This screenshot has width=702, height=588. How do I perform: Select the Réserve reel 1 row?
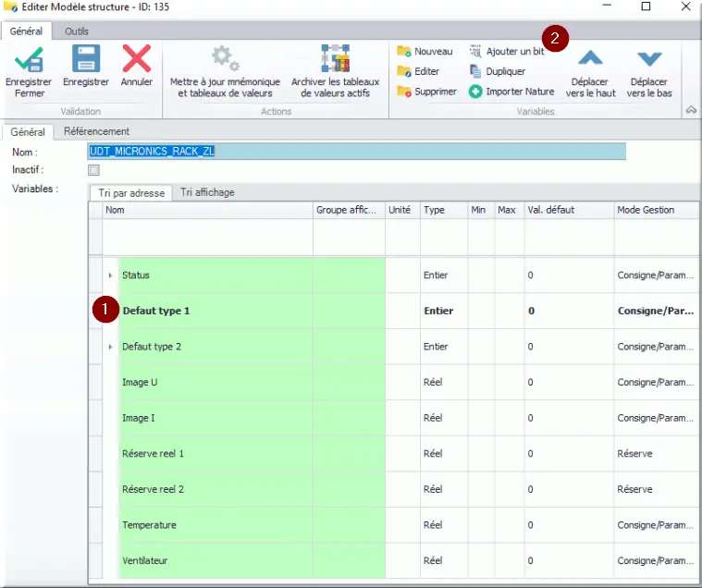click(x=395, y=454)
